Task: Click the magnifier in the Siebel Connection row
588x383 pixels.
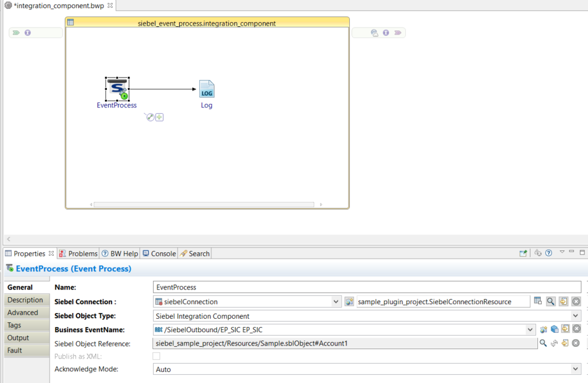Action: click(551, 301)
